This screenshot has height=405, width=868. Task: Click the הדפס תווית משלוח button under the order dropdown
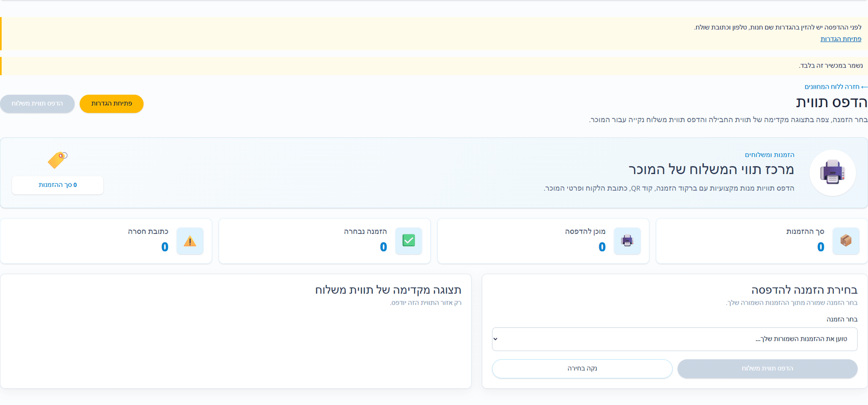point(767,368)
